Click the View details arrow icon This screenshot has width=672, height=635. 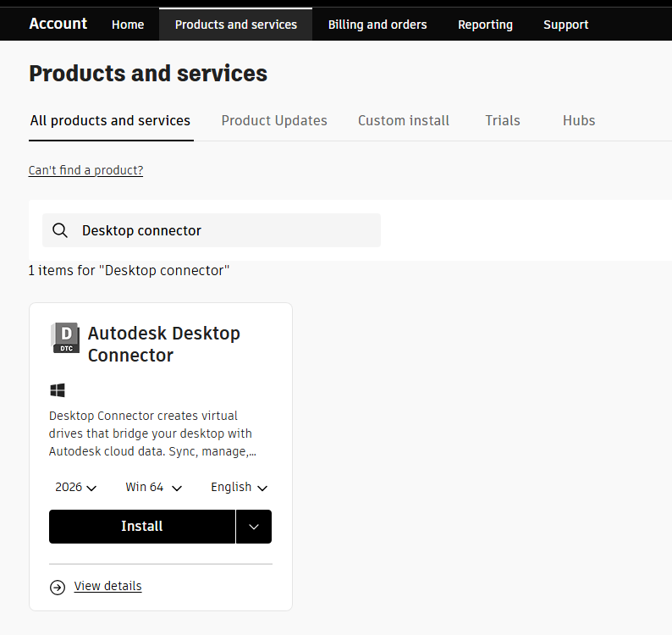[x=58, y=587]
